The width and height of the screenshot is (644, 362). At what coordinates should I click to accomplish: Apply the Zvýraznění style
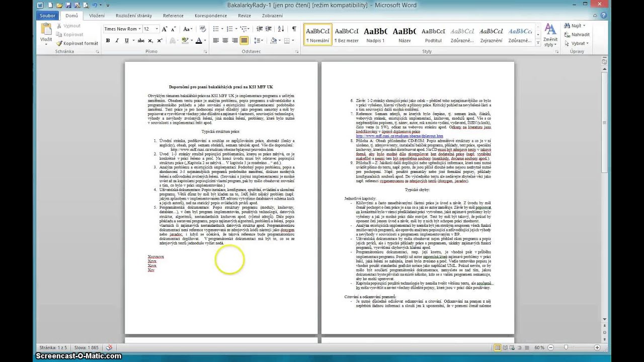(x=491, y=34)
